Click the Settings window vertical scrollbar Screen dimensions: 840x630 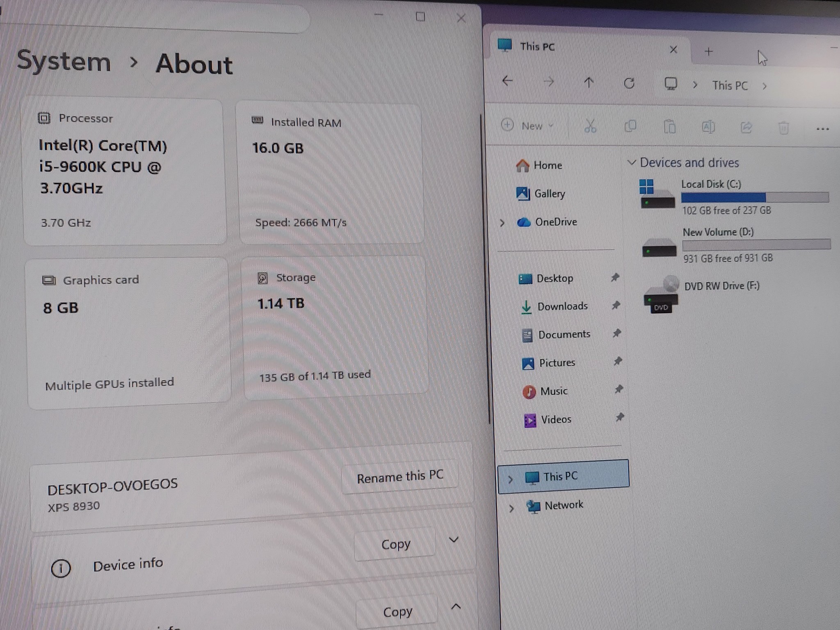point(485,269)
